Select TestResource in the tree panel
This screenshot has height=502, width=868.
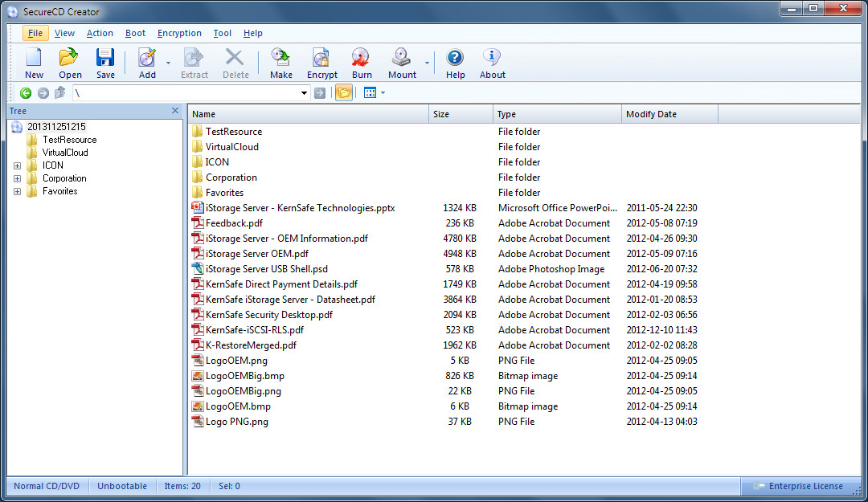[70, 140]
